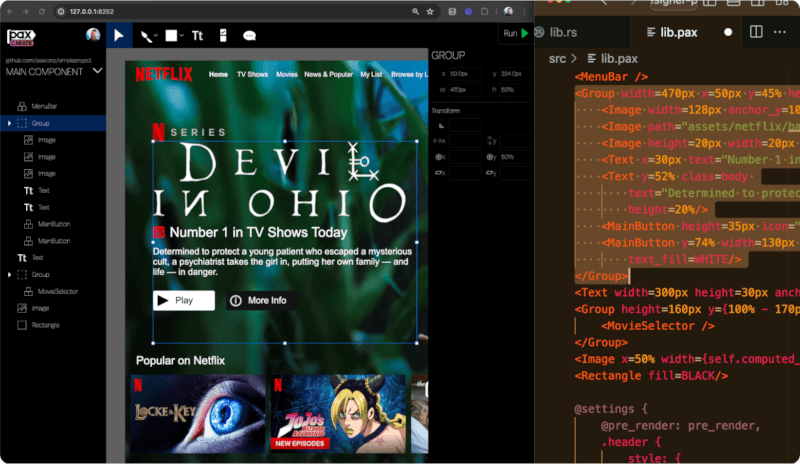Screen dimensions: 800x464
Task: Select the first MainButton layer
Action: pyautogui.click(x=53, y=224)
